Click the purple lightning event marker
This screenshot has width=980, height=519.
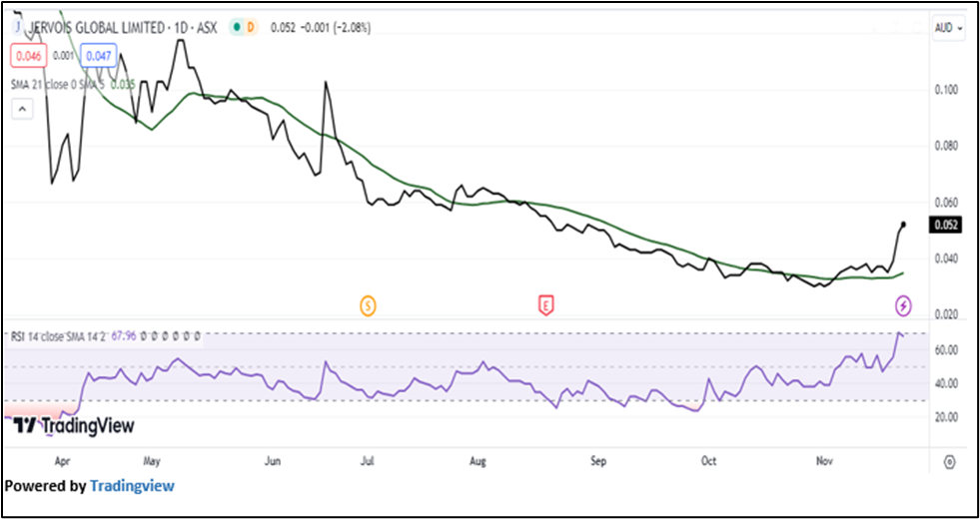[x=904, y=305]
